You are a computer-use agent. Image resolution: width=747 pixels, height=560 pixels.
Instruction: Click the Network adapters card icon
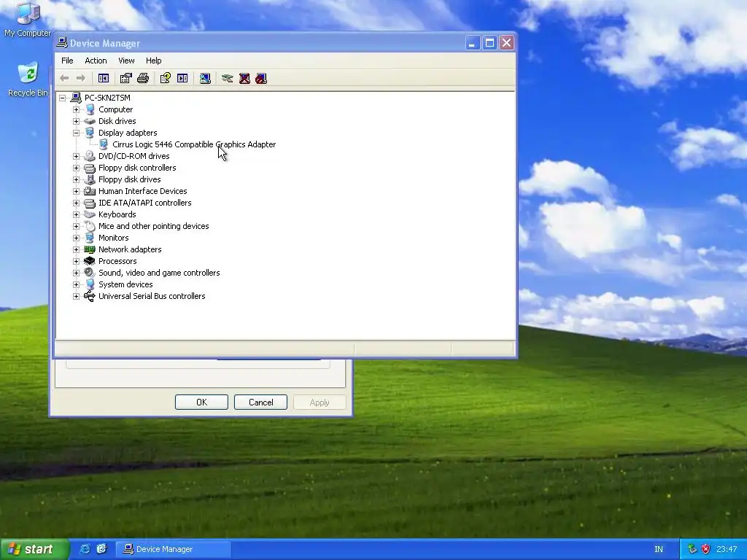click(x=90, y=249)
